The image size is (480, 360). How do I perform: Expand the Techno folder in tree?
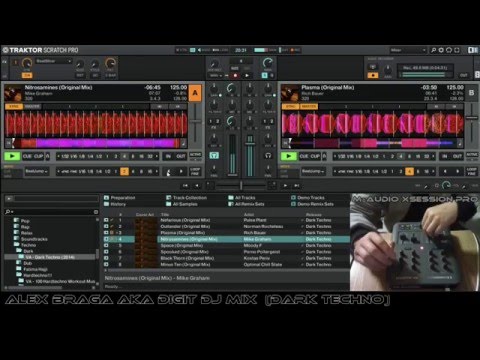(x=25, y=245)
